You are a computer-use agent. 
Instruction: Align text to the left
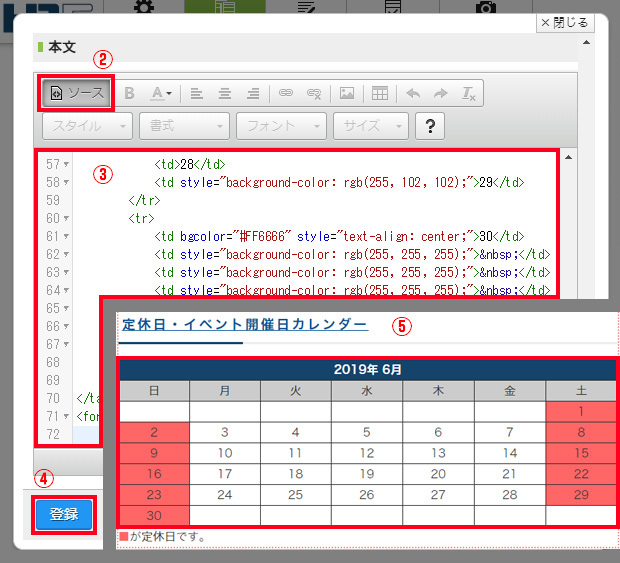197,93
